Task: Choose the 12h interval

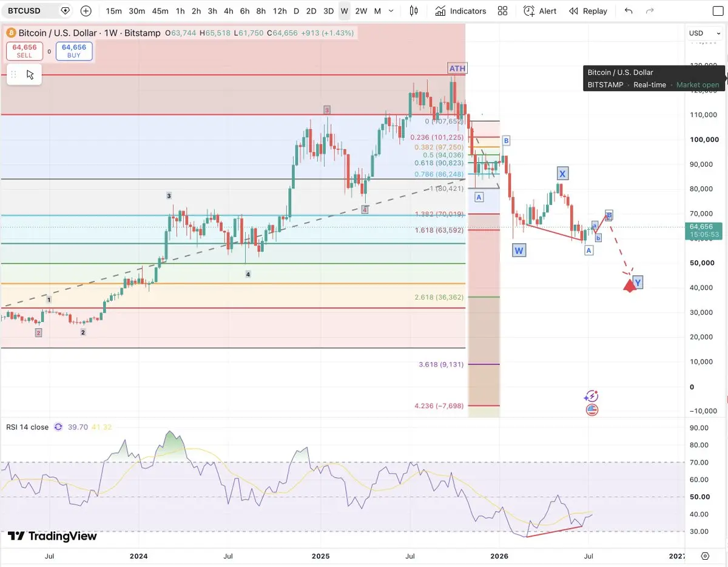Action: [280, 11]
